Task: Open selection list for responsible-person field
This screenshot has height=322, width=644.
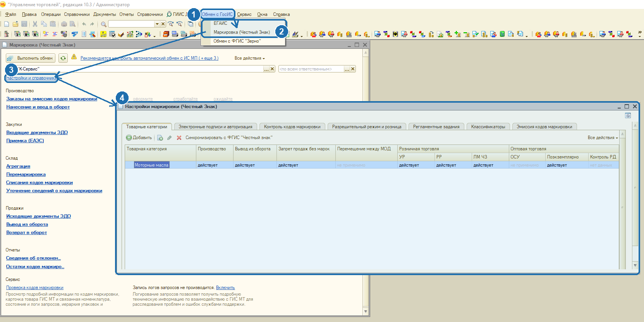Action: coord(347,69)
